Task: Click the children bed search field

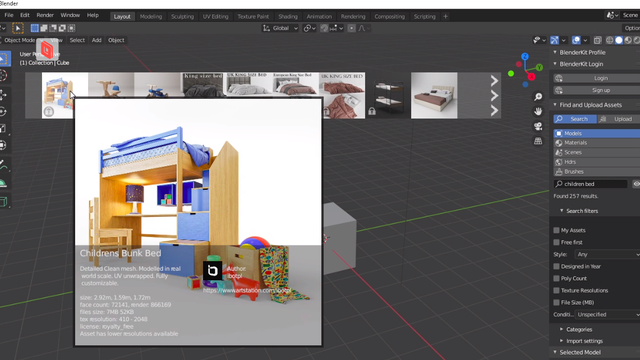Action: click(x=590, y=184)
